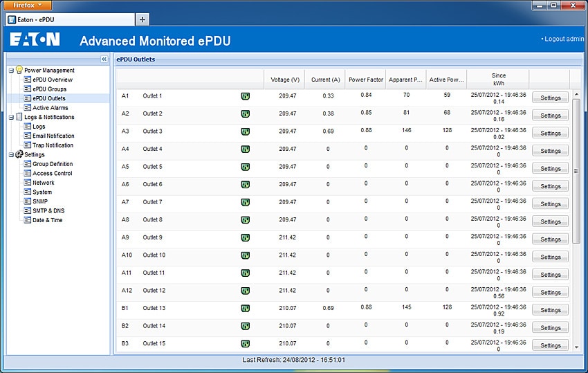Viewport: 588px width, 373px height.
Task: Open ePDU Overview page
Action: [x=53, y=80]
